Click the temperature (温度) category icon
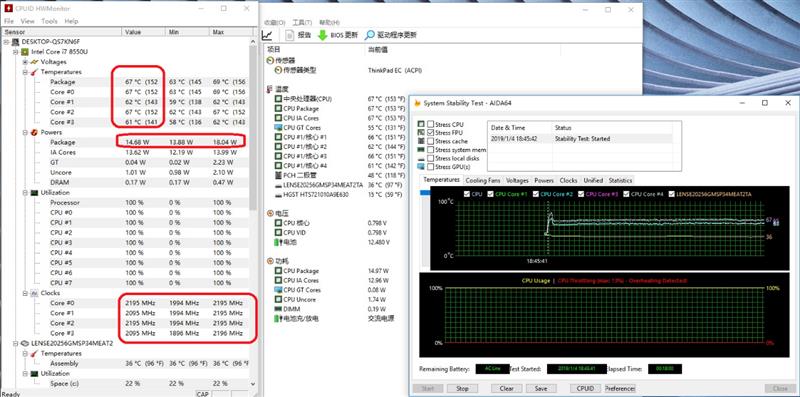800x397 pixels. click(x=270, y=89)
